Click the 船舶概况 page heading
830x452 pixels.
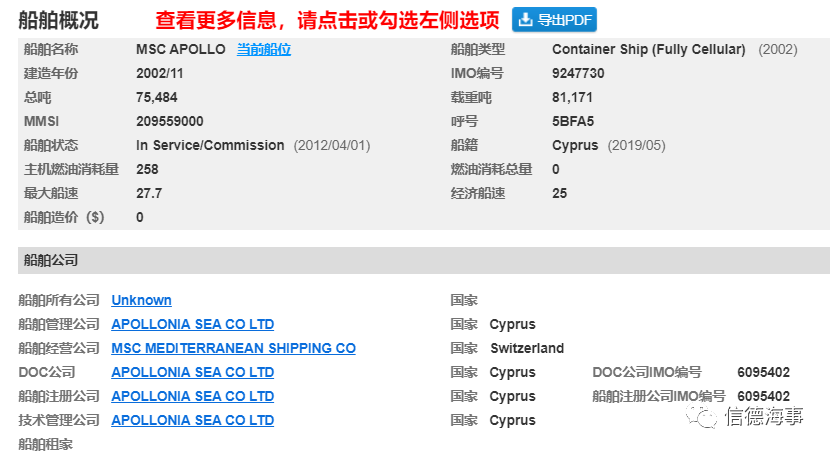pos(58,20)
